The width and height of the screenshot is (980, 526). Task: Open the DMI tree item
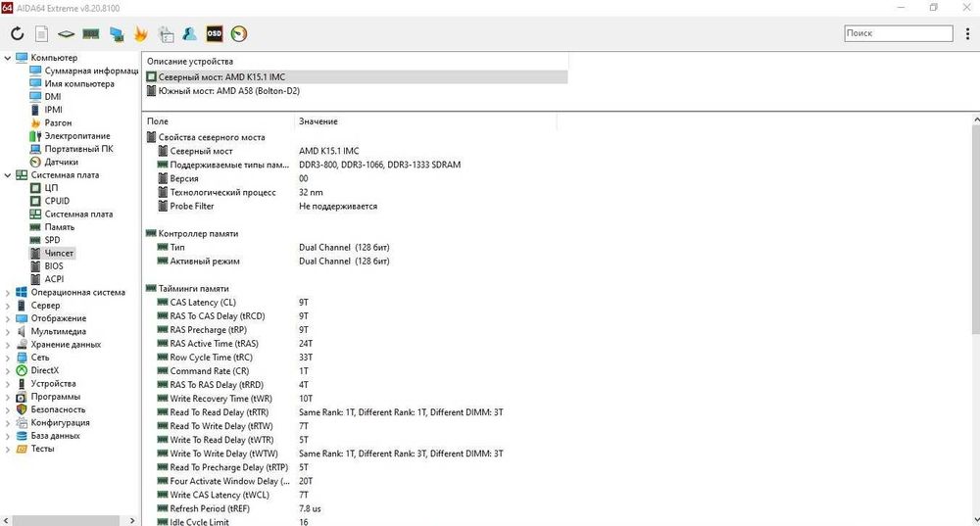53,97
